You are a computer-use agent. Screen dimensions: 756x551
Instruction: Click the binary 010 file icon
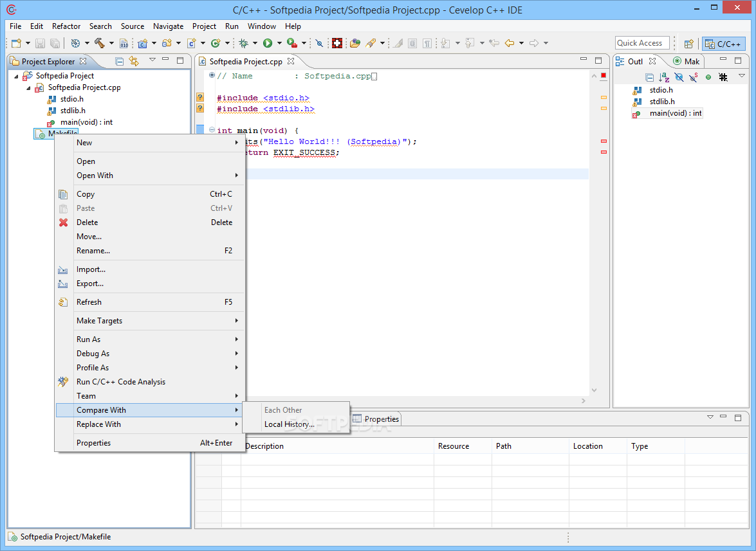click(x=124, y=43)
